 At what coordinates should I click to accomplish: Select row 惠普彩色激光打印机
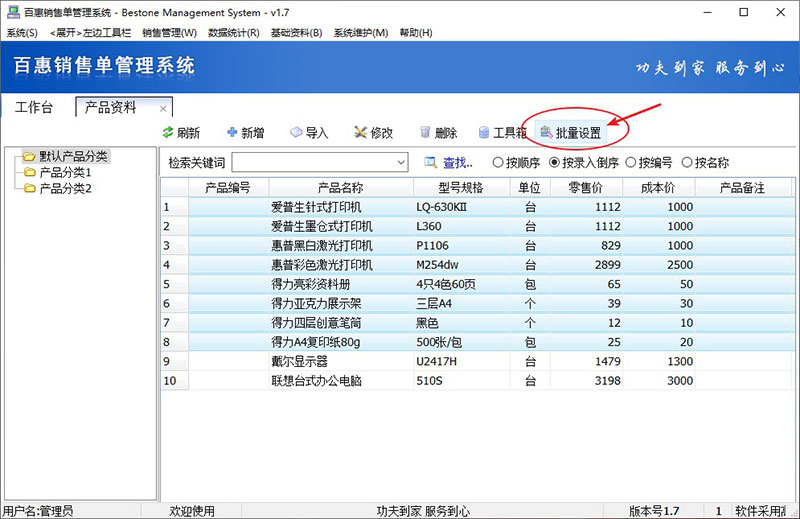[478, 265]
